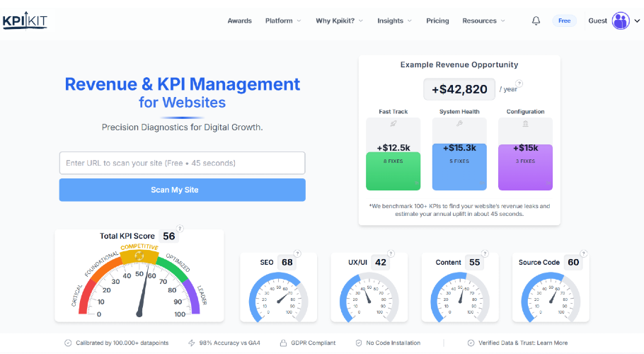644x354 pixels.
Task: Click the Content score value 55
Action: coord(474,263)
